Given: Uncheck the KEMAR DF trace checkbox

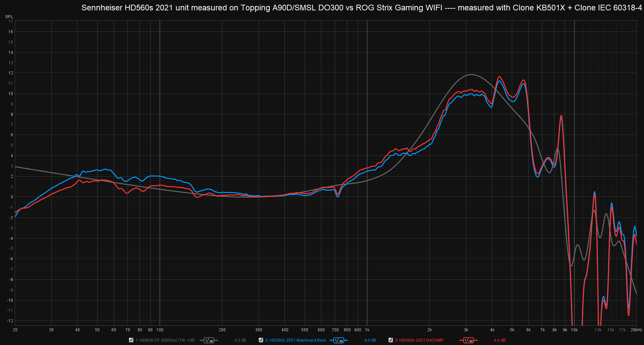Looking at the screenshot, I should point(131,340).
